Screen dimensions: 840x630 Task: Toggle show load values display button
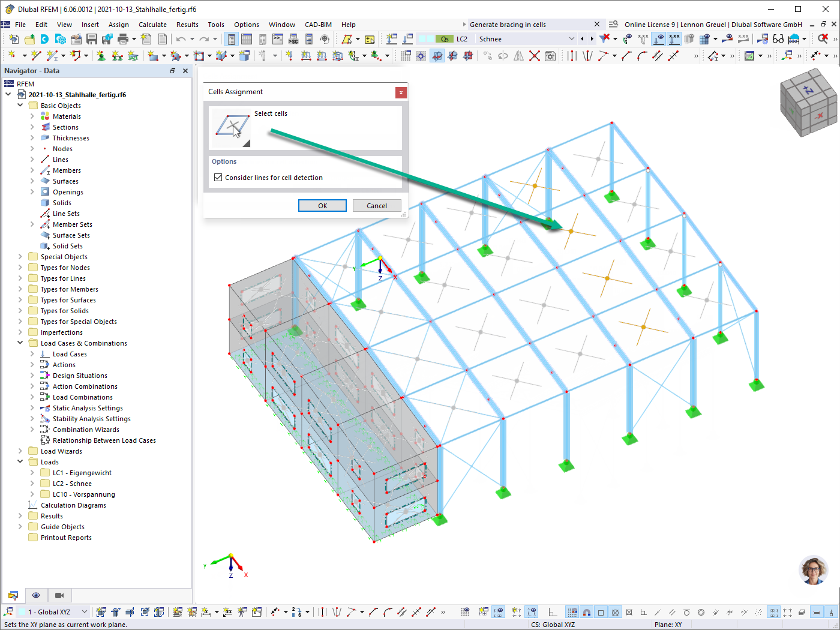[x=674, y=39]
